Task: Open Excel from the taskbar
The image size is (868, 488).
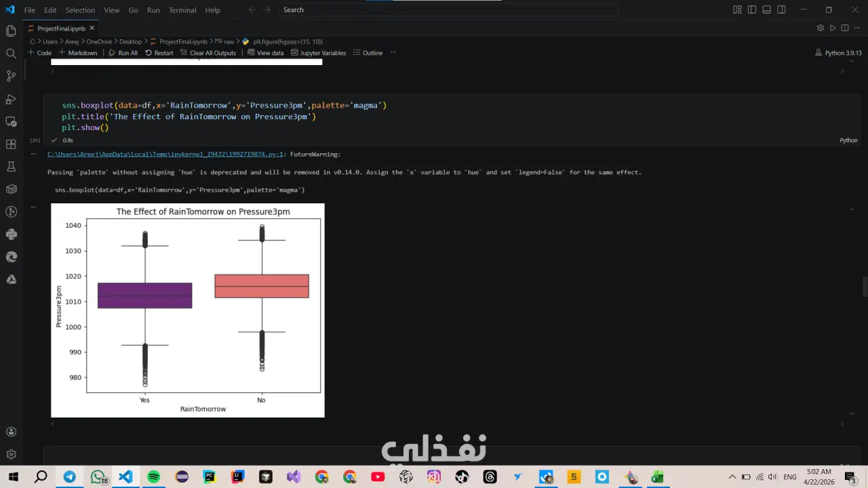Action: [657, 477]
